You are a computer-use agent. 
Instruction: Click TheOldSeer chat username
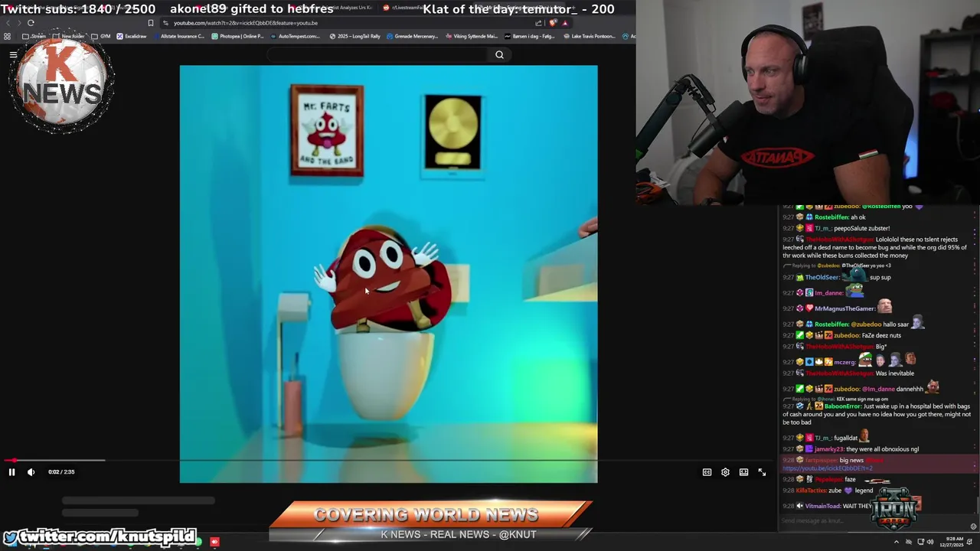(822, 277)
